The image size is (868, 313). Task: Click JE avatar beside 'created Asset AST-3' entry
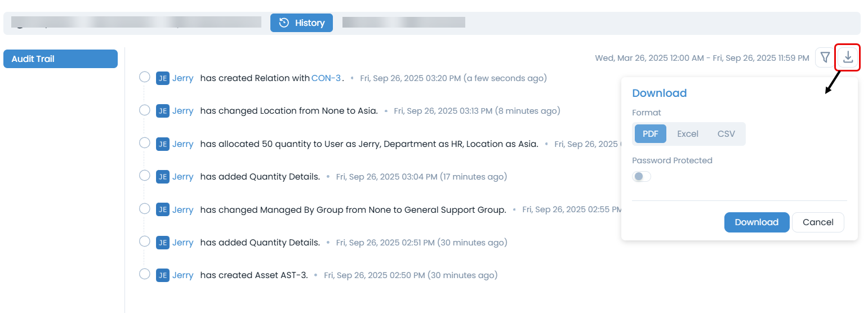click(162, 275)
